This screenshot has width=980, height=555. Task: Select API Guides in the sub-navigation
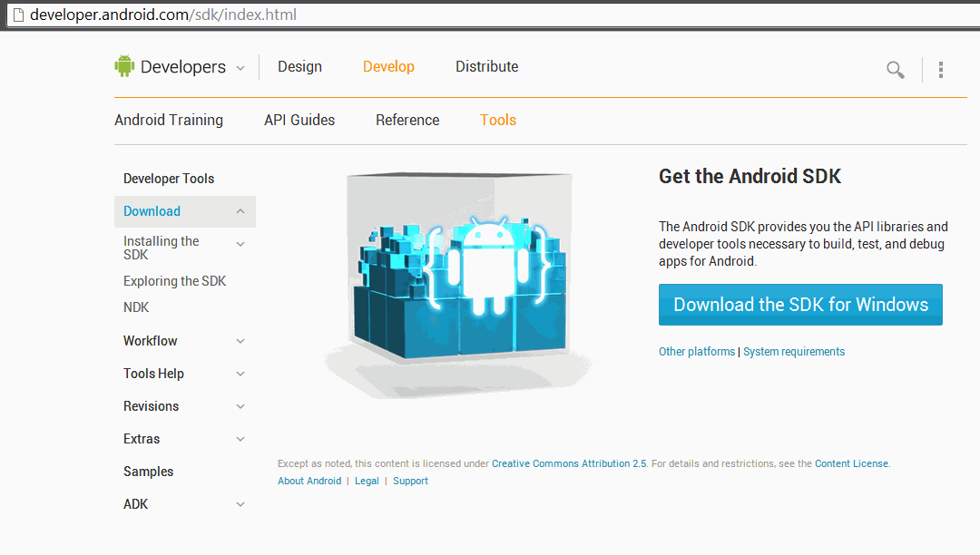(299, 120)
